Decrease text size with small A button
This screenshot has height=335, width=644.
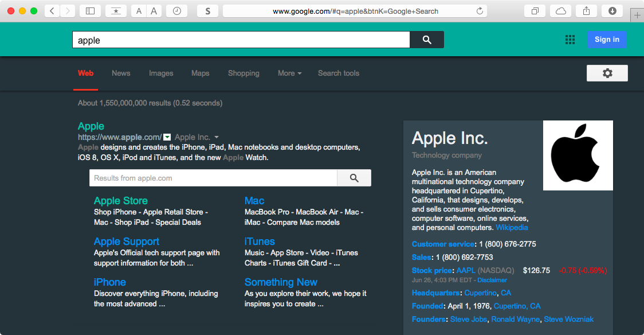139,11
